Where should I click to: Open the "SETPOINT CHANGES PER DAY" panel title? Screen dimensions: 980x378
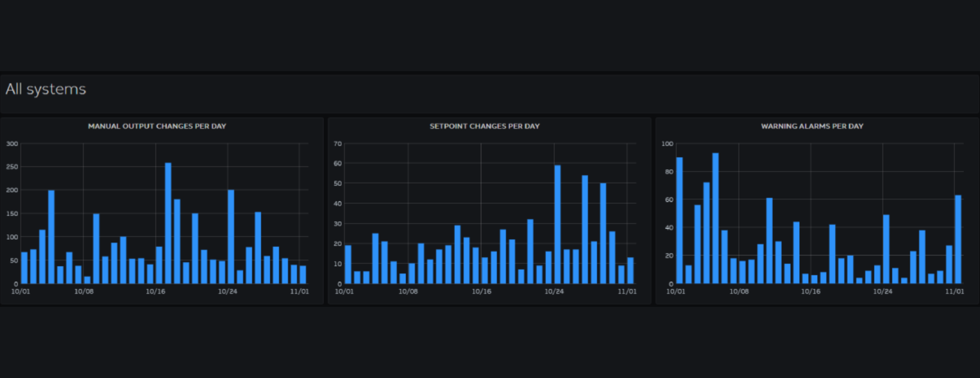[485, 126]
